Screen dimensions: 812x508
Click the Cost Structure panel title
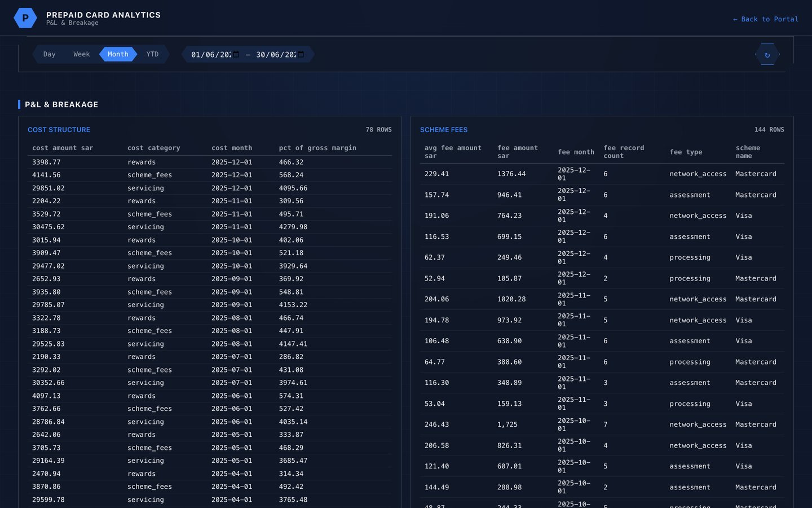pyautogui.click(x=59, y=130)
